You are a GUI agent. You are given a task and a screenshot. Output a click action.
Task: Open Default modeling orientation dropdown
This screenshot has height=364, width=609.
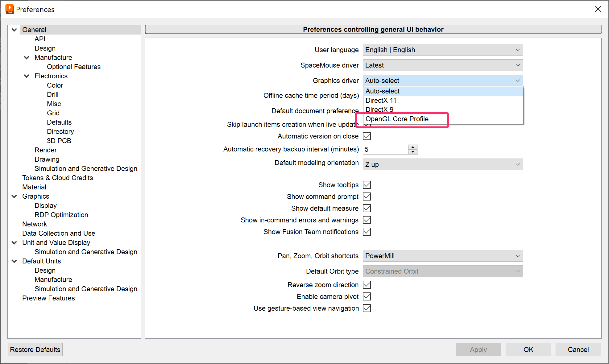coord(443,164)
